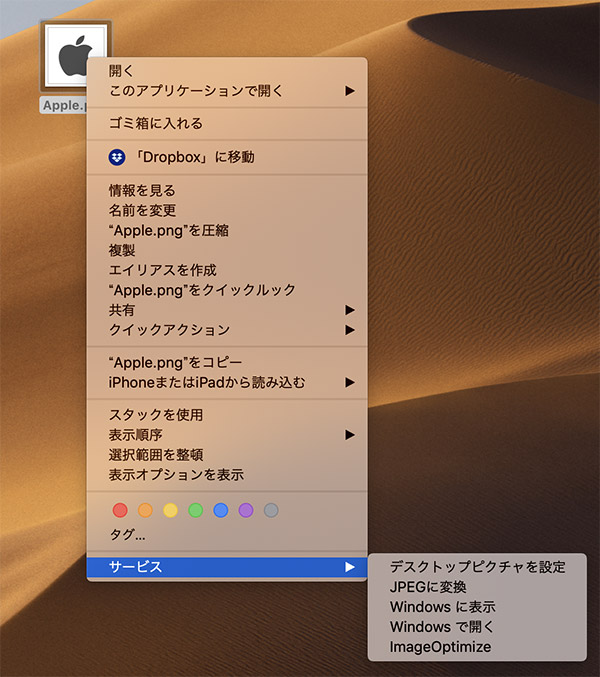Expand the arrow next to このアプリケーションで開く

coord(350,91)
